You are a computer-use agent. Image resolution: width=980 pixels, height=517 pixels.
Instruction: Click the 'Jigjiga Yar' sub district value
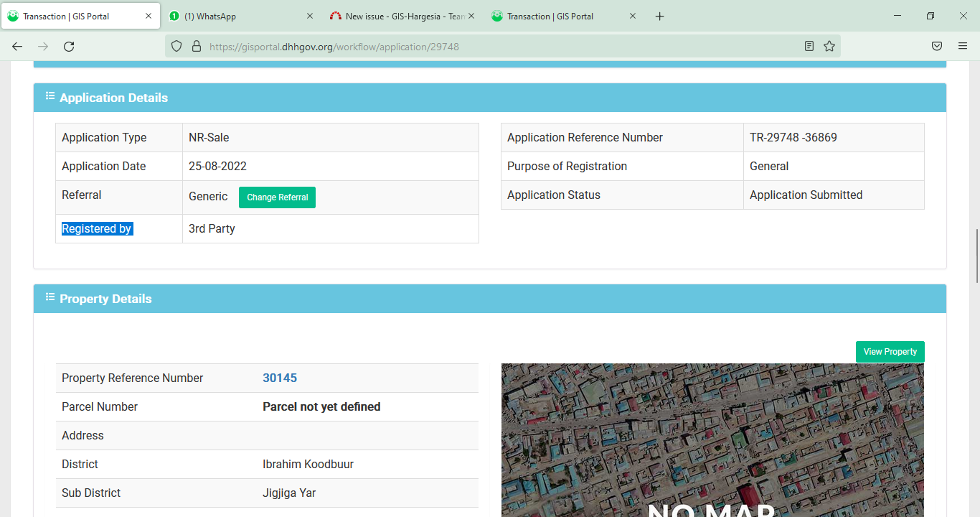pos(289,493)
